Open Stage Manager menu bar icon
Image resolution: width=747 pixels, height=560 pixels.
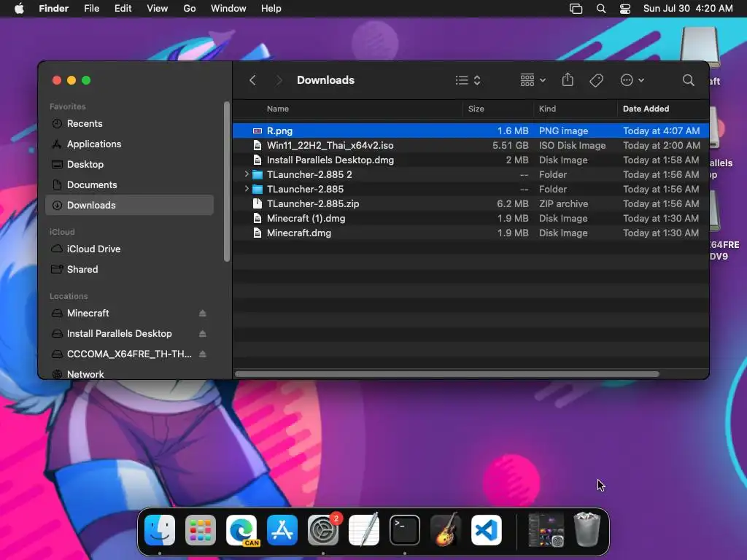[576, 9]
